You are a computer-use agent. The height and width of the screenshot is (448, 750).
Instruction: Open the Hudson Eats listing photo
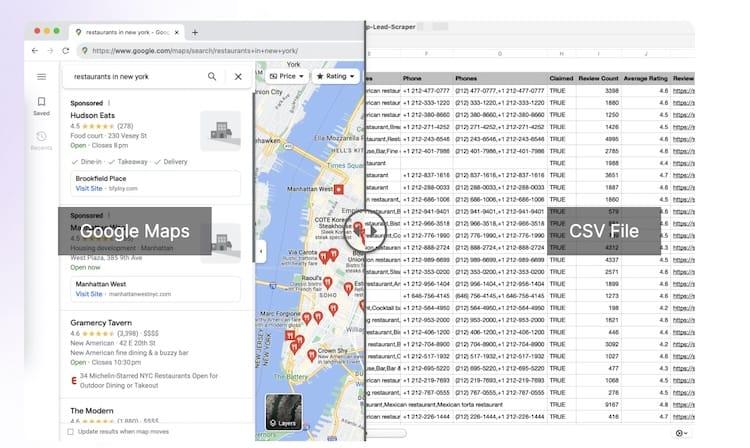pyautogui.click(x=221, y=131)
